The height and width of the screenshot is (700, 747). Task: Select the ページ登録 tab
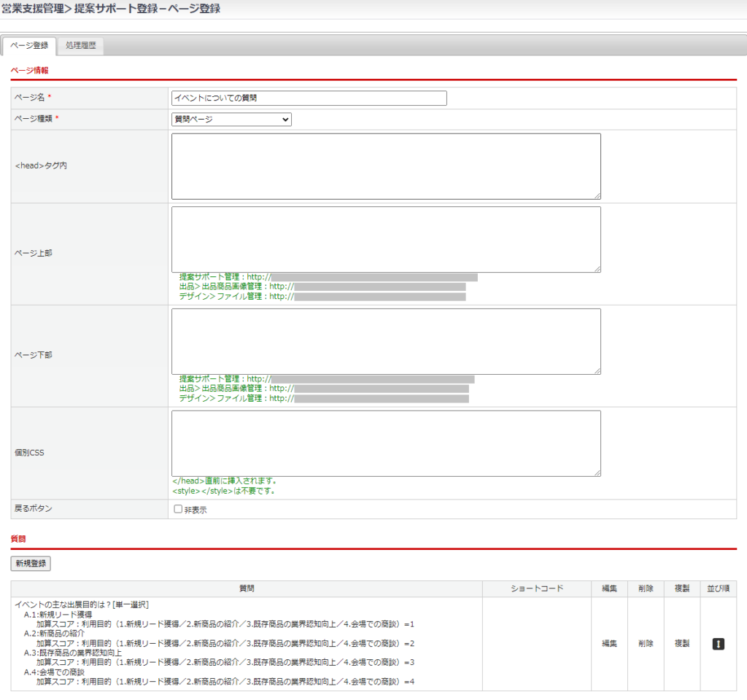30,45
